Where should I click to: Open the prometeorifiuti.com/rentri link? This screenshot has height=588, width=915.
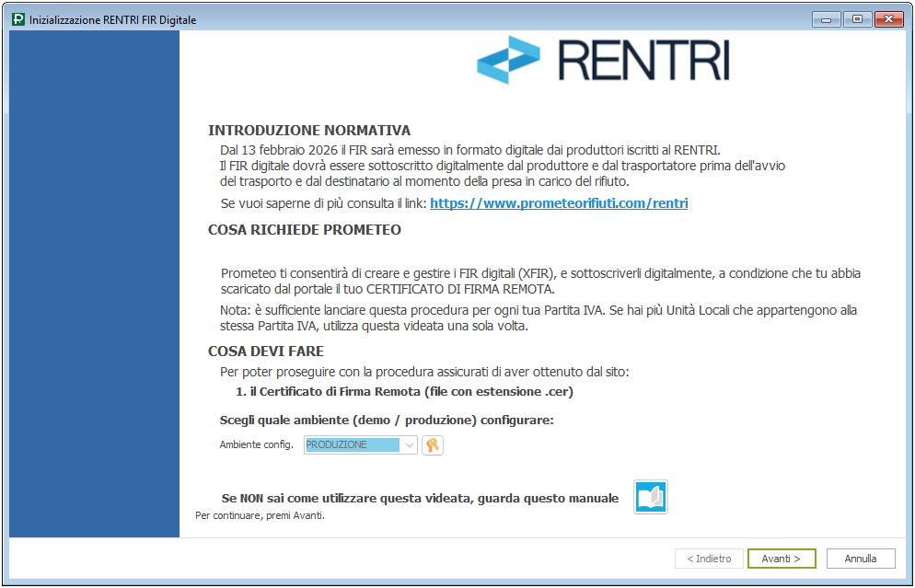tap(559, 203)
